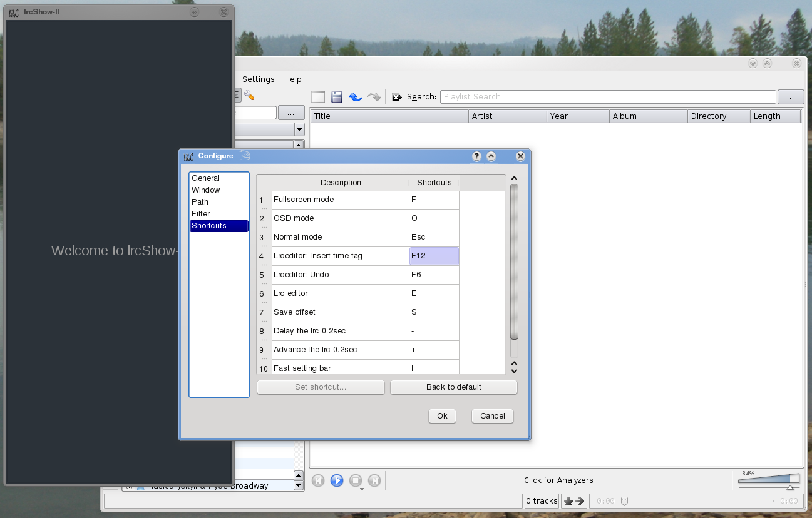This screenshot has width=812, height=518.
Task: Open the Settings menu
Action: click(x=259, y=79)
